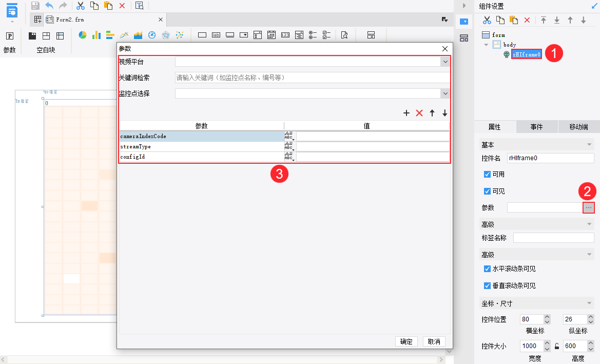Insert a gauge meter chart component
This screenshot has width=600, height=364.
152,35
